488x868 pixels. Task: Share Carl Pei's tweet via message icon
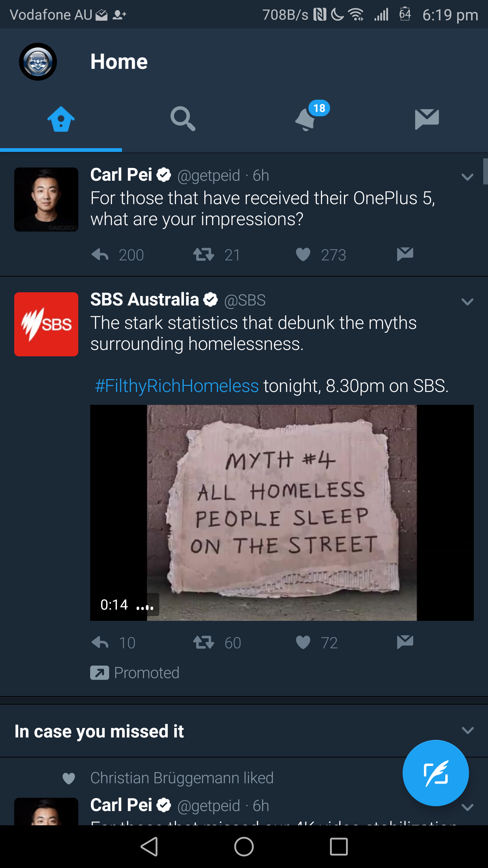(405, 254)
